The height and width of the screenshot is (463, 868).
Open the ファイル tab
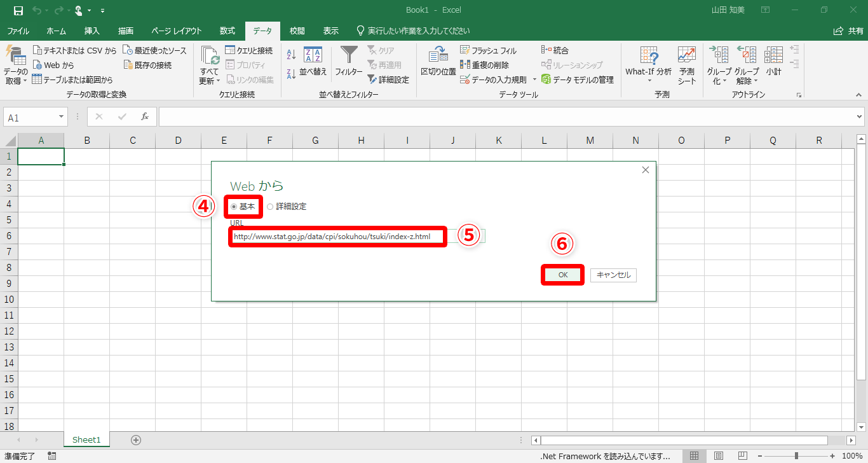point(18,31)
